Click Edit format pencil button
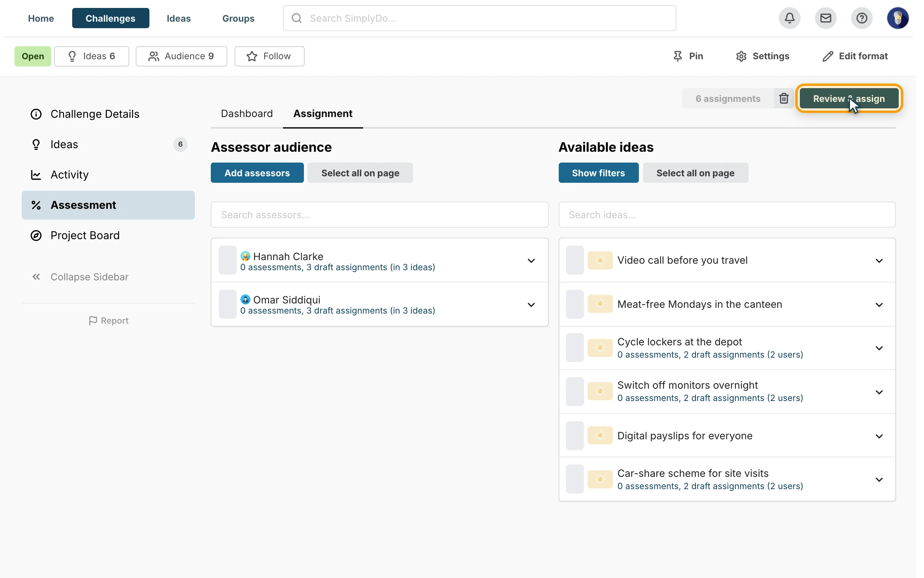The width and height of the screenshot is (924, 578). [x=854, y=56]
